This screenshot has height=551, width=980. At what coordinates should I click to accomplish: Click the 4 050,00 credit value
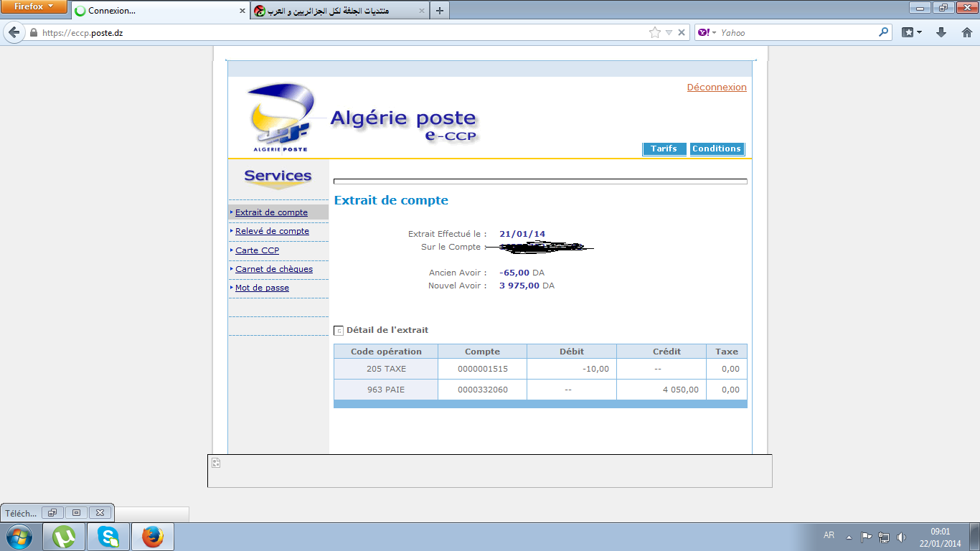[680, 390]
